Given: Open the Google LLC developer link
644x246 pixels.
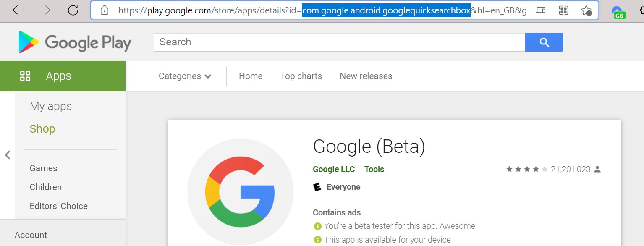Looking at the screenshot, I should (x=334, y=169).
